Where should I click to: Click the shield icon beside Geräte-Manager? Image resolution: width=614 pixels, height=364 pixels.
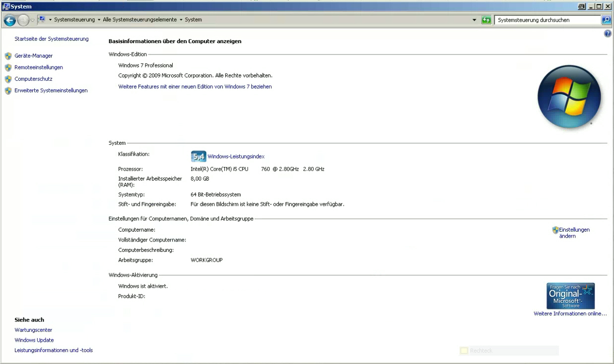point(8,56)
